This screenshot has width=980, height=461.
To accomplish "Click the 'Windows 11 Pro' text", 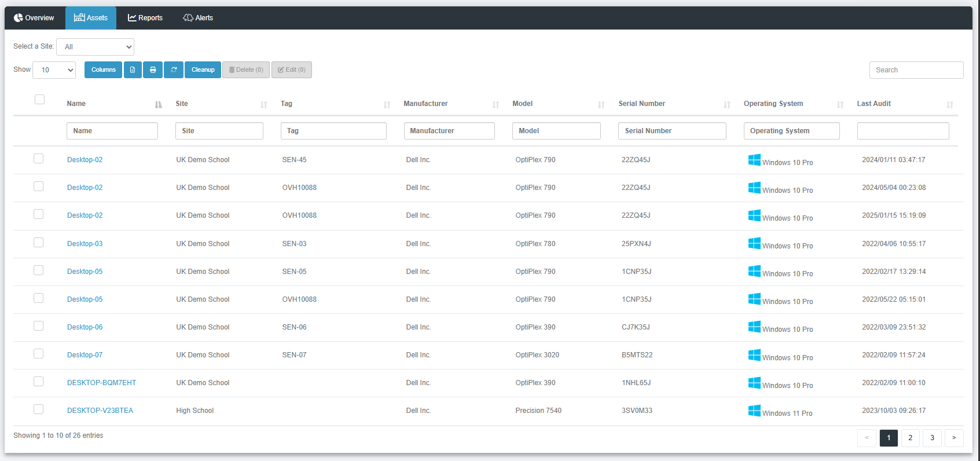I will (787, 414).
